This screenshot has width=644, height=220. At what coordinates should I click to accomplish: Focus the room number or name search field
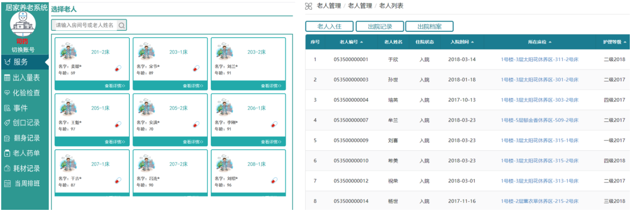tap(85, 25)
